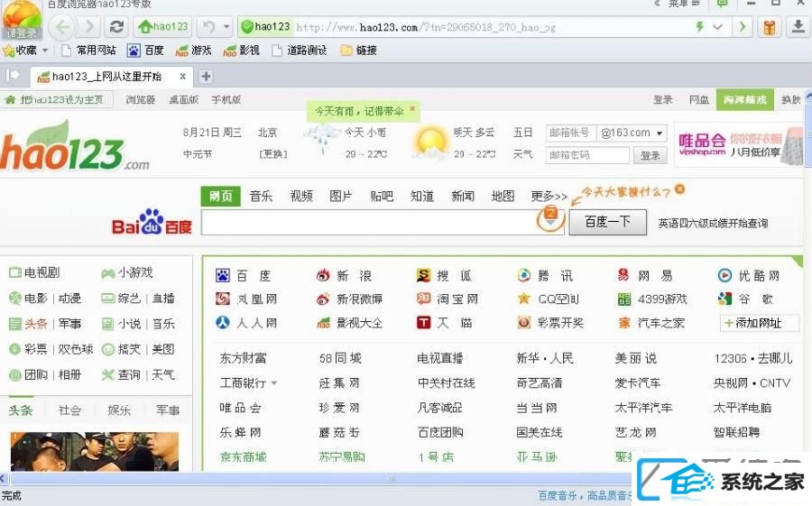Open the 百度 site link with paw icon

243,275
